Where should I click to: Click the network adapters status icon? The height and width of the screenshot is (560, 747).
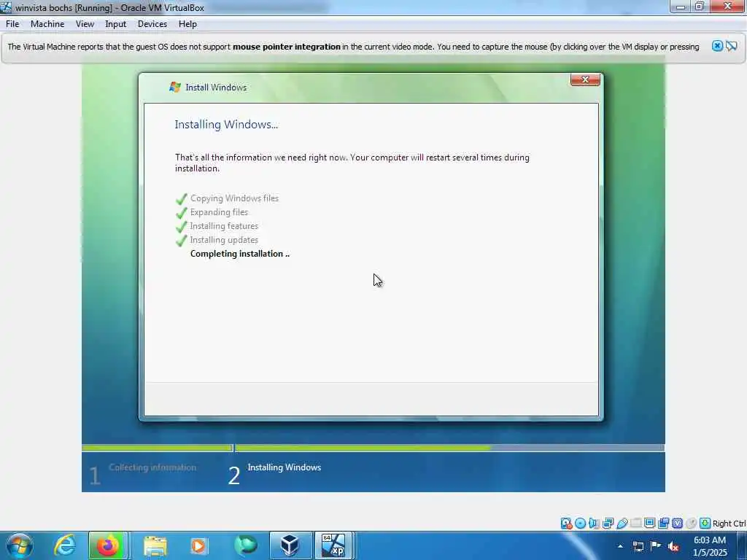(608, 524)
